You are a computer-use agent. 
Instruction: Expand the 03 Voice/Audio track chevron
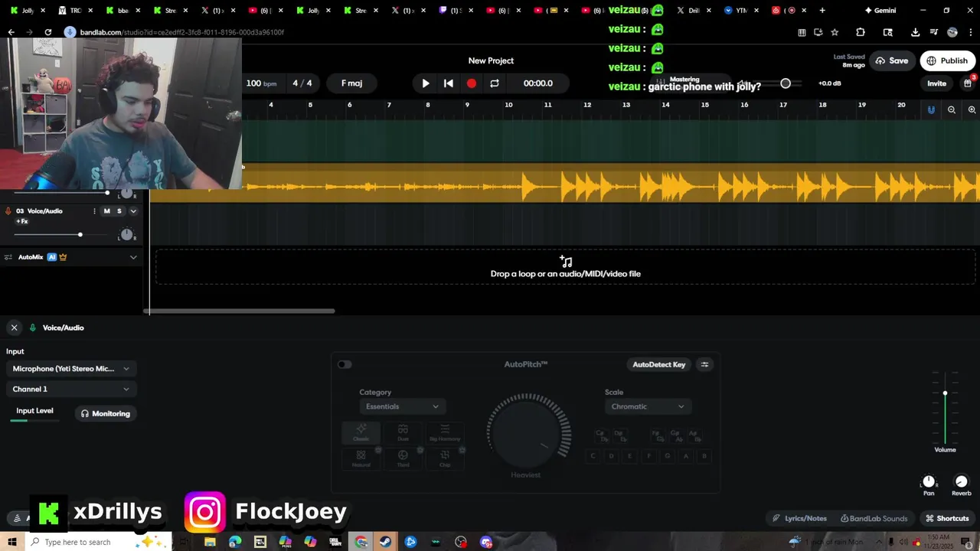[133, 211]
